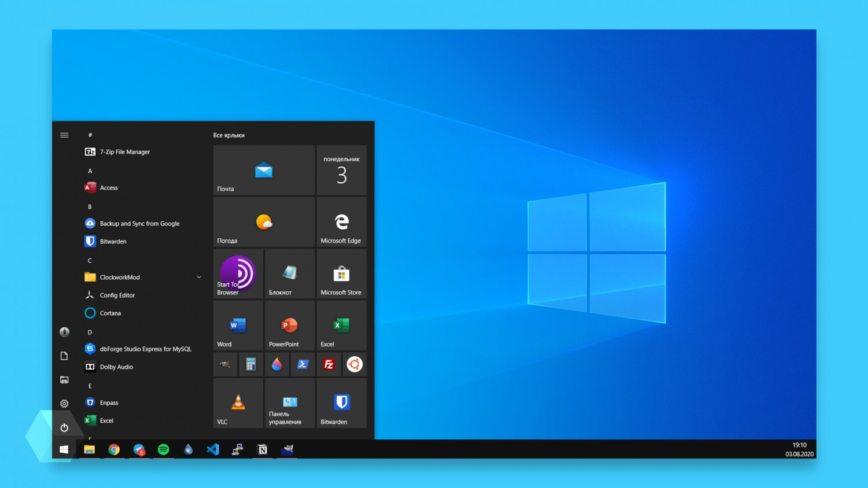The height and width of the screenshot is (488, 868).
Task: Launch the VLC tile
Action: (x=238, y=403)
